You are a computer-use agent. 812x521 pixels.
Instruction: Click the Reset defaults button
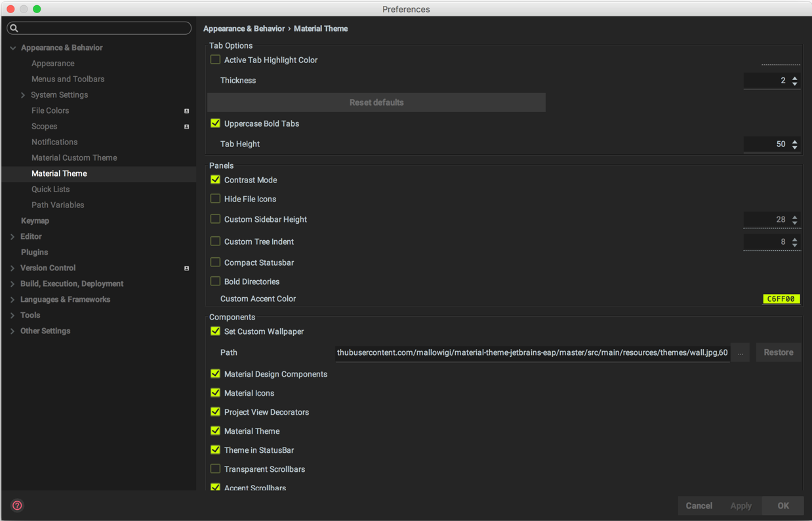tap(376, 102)
